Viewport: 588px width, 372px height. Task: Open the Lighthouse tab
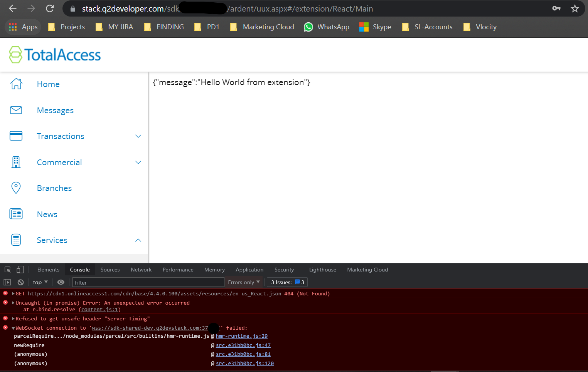[323, 270]
